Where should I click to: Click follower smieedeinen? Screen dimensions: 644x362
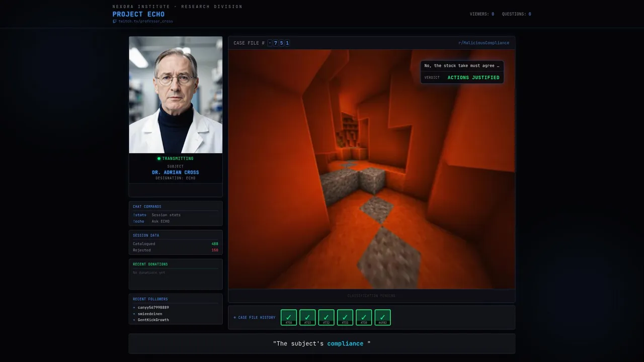[150, 314]
